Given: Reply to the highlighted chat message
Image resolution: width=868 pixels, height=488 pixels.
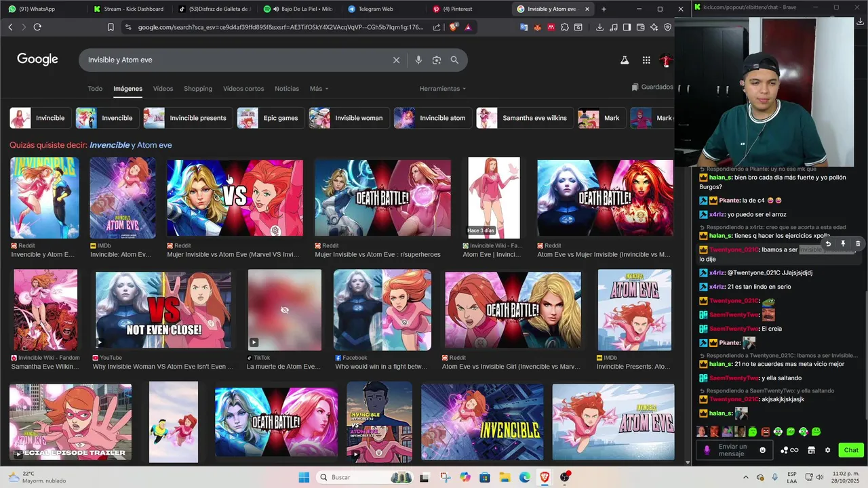Looking at the screenshot, I should pyautogui.click(x=828, y=243).
